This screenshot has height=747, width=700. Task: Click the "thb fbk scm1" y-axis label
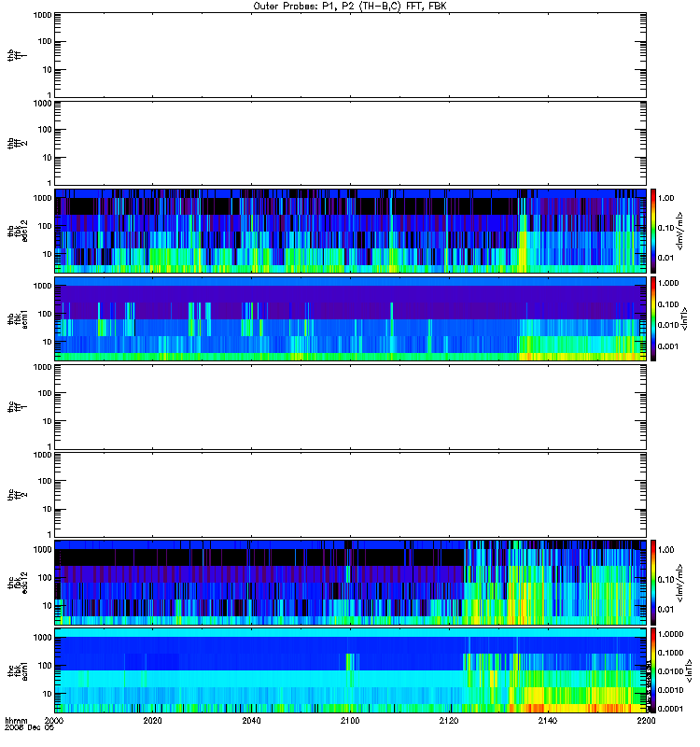pyautogui.click(x=17, y=318)
